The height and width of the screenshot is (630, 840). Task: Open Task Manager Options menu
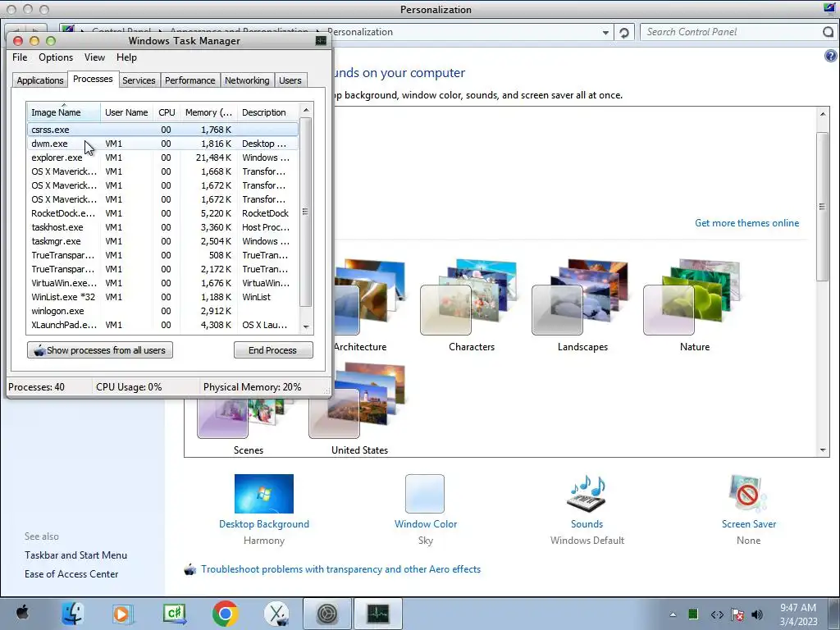pos(56,57)
